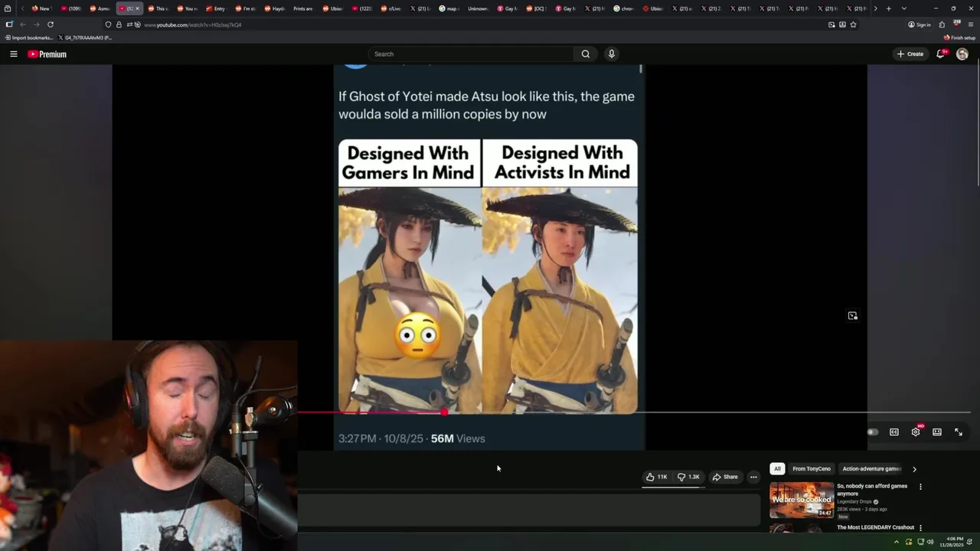Dislike the video showing 1.3K
This screenshot has width=980, height=551.
(x=688, y=477)
